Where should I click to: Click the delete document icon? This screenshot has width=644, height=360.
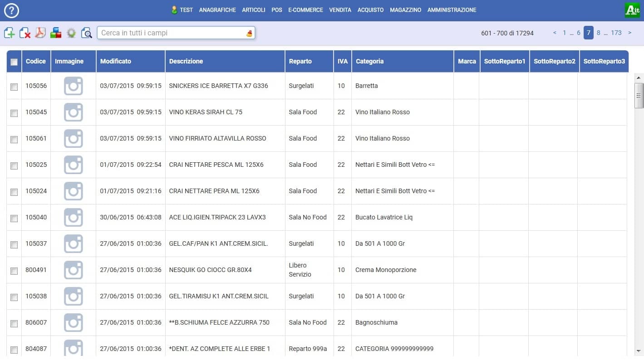click(25, 33)
